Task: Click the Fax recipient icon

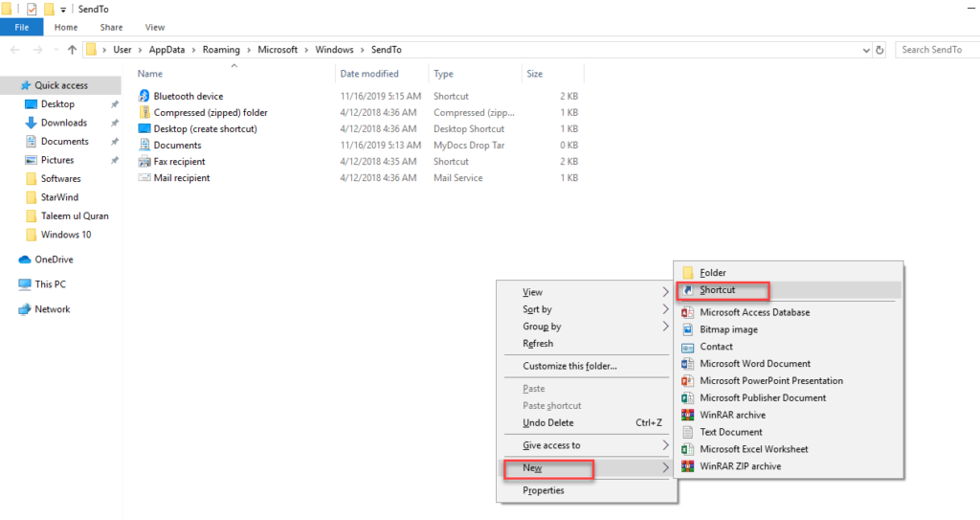Action: pos(145,162)
